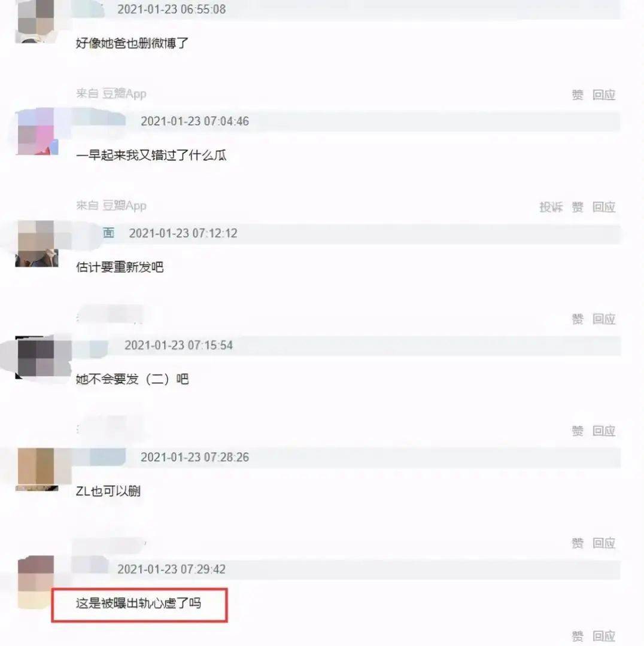This screenshot has width=644, height=646.
Task: Reply to the 她不会要发（二）吧 comment
Action: point(603,431)
